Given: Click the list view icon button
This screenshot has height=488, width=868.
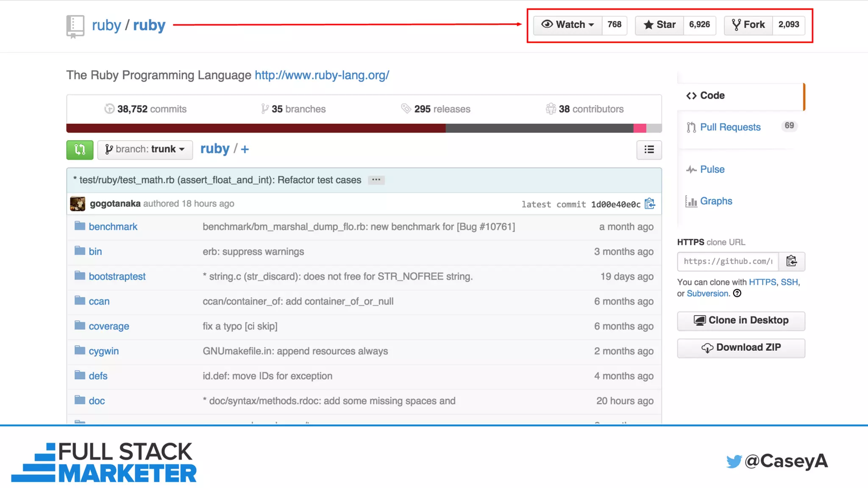Looking at the screenshot, I should [649, 150].
